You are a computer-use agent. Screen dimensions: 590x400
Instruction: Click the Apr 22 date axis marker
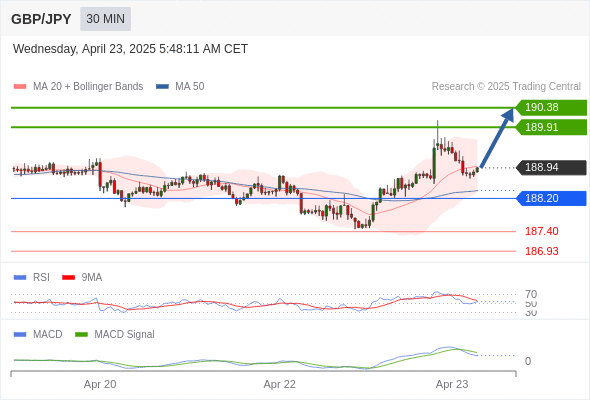(280, 384)
